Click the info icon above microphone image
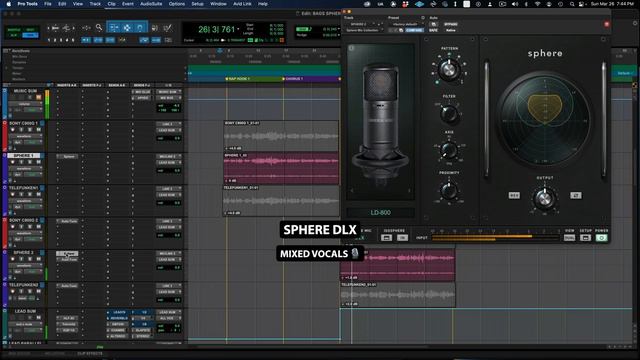 point(351,48)
